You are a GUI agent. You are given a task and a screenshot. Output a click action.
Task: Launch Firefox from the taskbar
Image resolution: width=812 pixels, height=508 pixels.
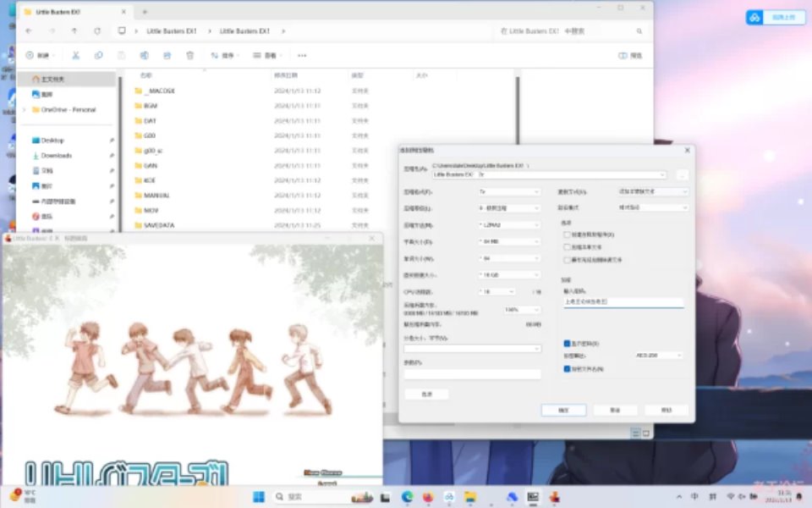pos(428,497)
